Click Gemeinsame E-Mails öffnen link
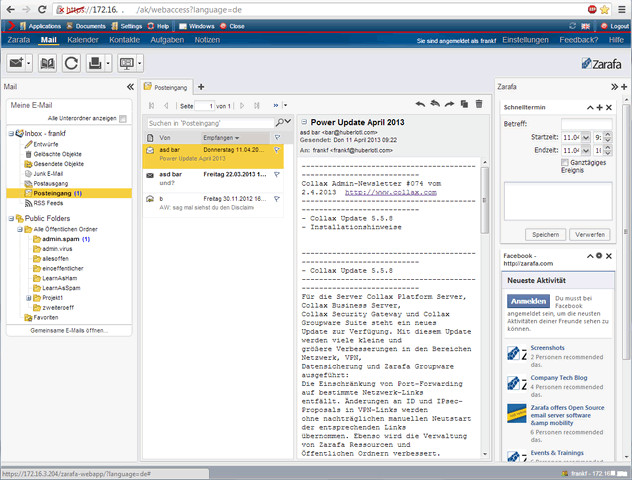Image resolution: width=632 pixels, height=480 pixels. coord(69,330)
